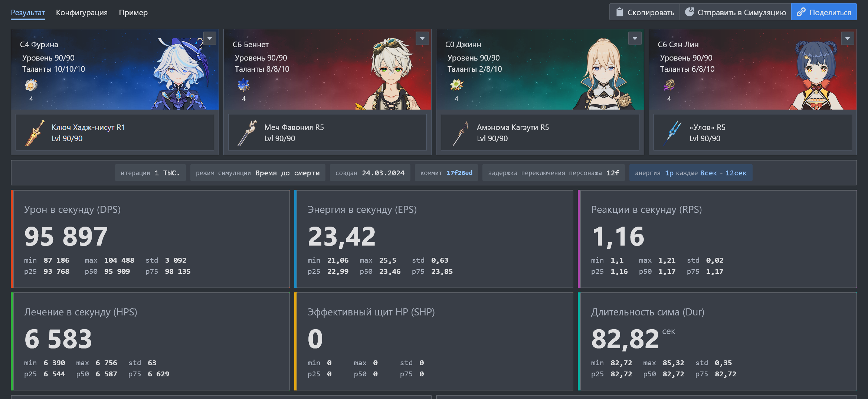Screen dimensions: 868x399
Task: Expand the Джинн card dropdown arrow
Action: pyautogui.click(x=635, y=38)
